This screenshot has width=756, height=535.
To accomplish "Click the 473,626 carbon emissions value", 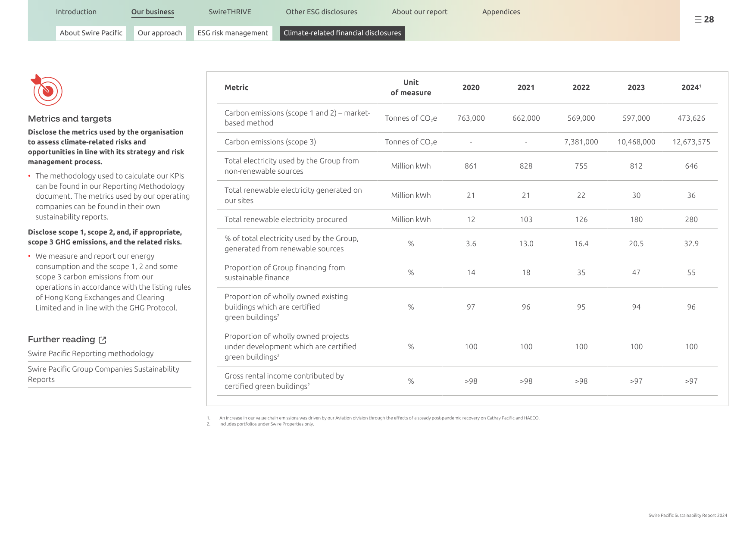I will (691, 118).
